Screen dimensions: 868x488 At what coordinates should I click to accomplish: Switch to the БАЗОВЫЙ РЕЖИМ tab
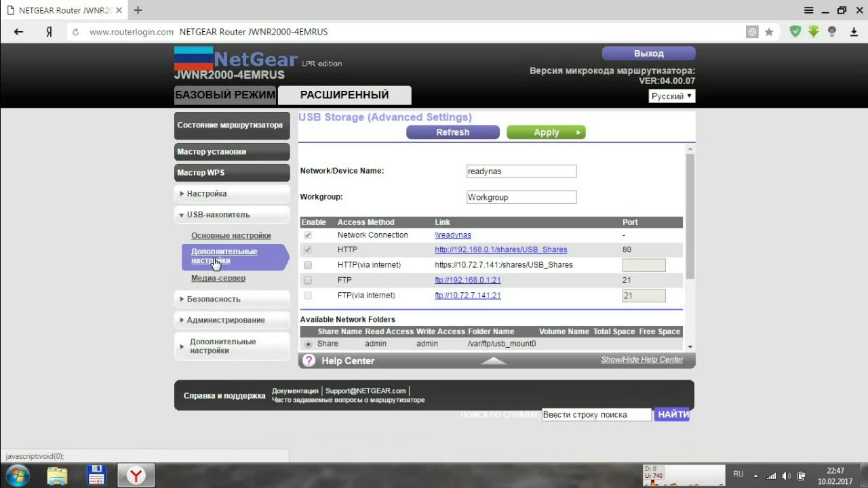pos(225,95)
